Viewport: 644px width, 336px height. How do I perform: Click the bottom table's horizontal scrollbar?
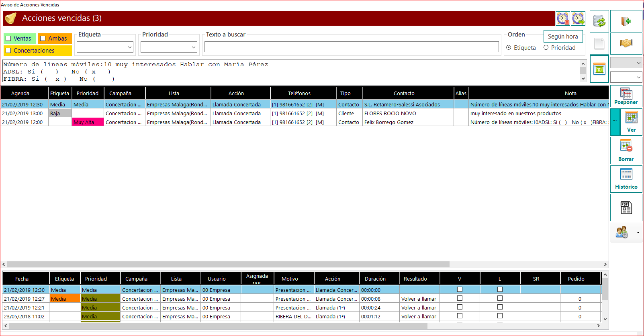click(218, 326)
